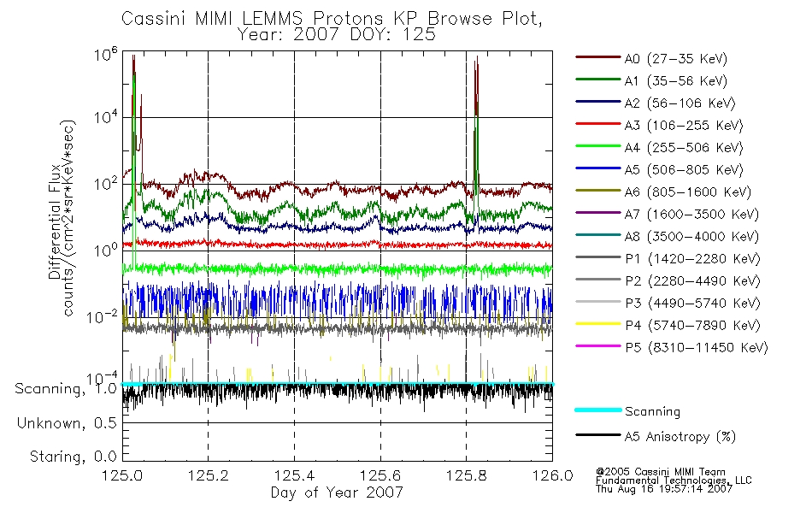The image size is (812, 513).
Task: Click the A7 (1600-3500 KeV) legend label
Action: 691,215
